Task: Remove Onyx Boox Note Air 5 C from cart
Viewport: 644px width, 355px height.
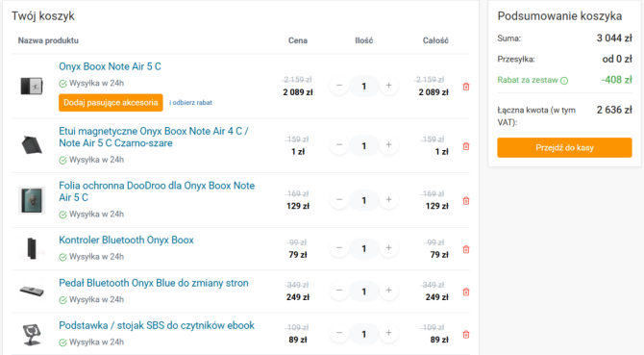Action: [x=466, y=87]
